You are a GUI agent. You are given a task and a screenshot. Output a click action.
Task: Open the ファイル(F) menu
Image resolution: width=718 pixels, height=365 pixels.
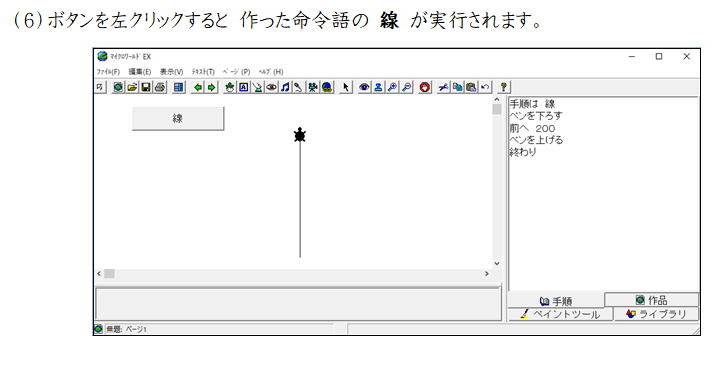108,72
